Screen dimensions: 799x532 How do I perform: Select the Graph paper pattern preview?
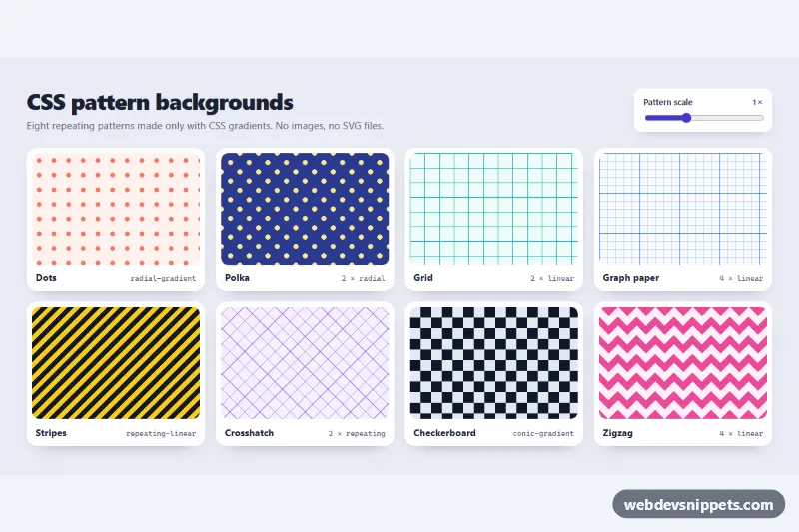[683, 209]
